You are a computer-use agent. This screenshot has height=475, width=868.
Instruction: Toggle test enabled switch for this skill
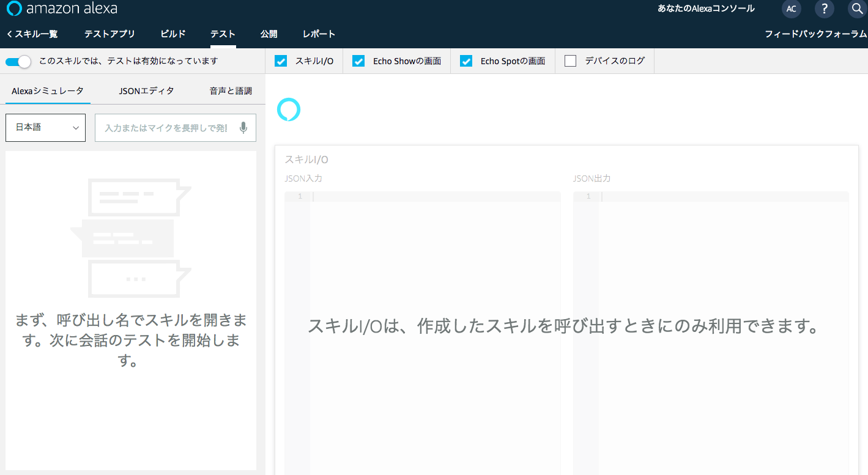click(x=18, y=61)
